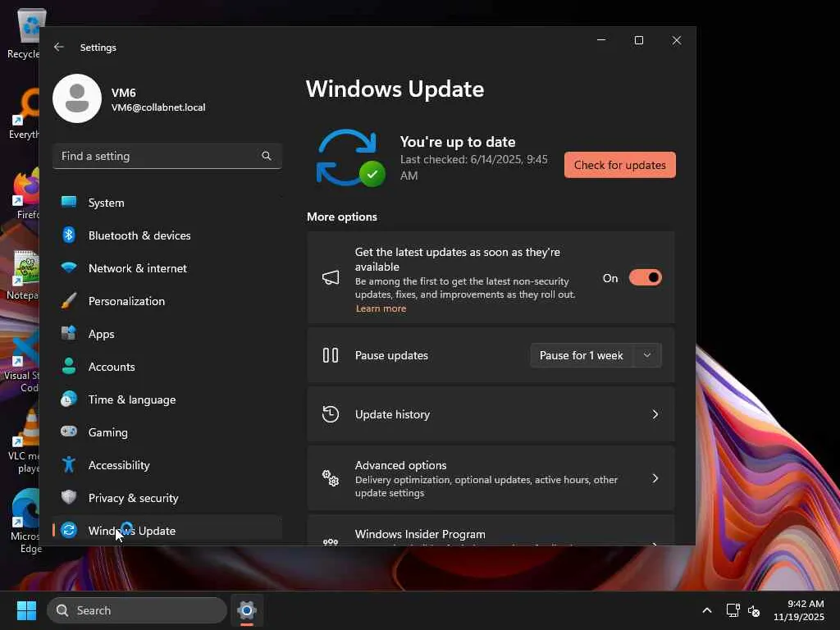The image size is (840, 630).
Task: Click the pause icon beside Pause updates
Action: click(x=331, y=355)
